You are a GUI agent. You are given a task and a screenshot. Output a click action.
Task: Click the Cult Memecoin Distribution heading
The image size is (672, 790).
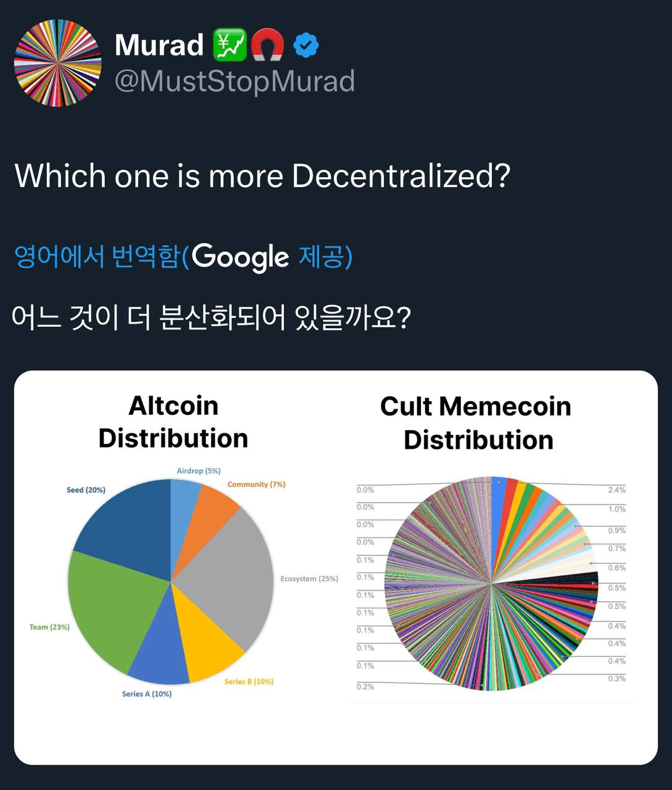tap(476, 423)
